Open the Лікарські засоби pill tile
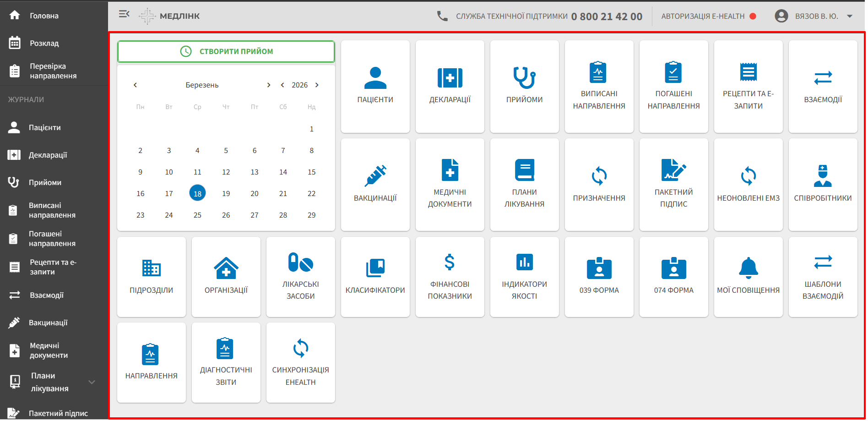This screenshot has width=868, height=421. pyautogui.click(x=300, y=277)
